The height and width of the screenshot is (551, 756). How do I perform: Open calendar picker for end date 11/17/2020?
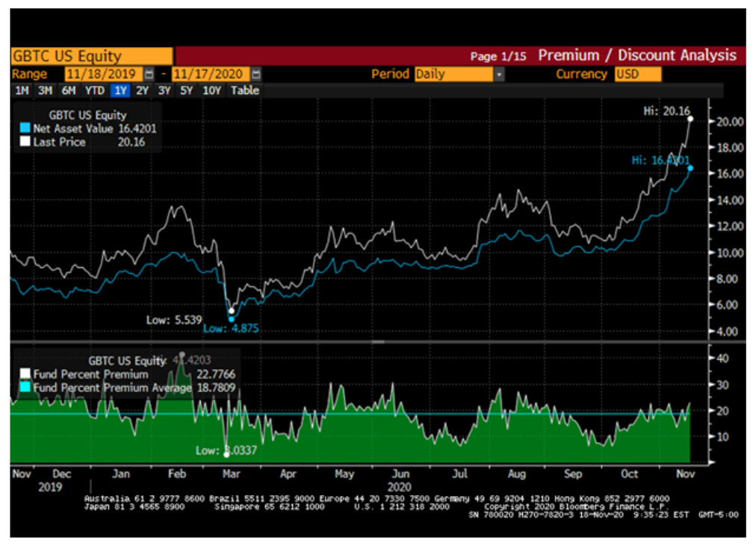click(x=256, y=74)
